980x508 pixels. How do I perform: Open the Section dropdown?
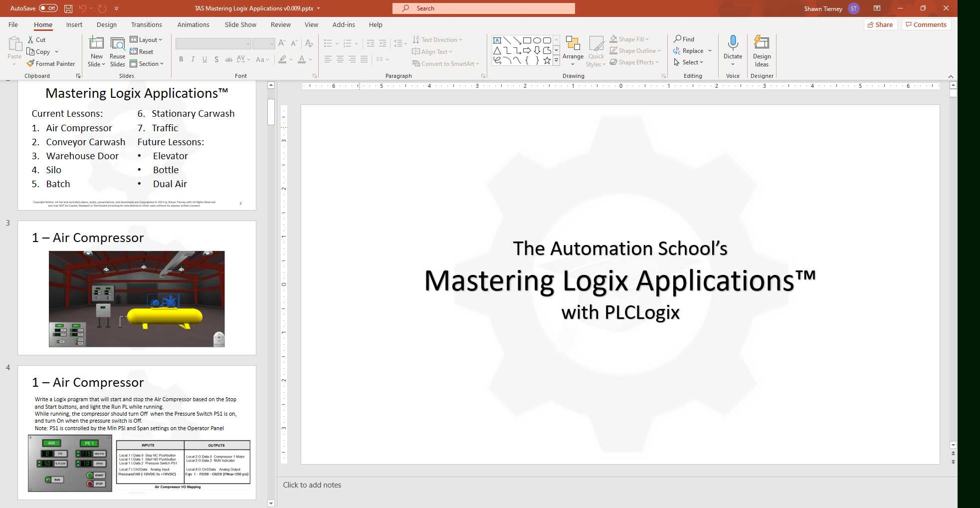pos(147,63)
